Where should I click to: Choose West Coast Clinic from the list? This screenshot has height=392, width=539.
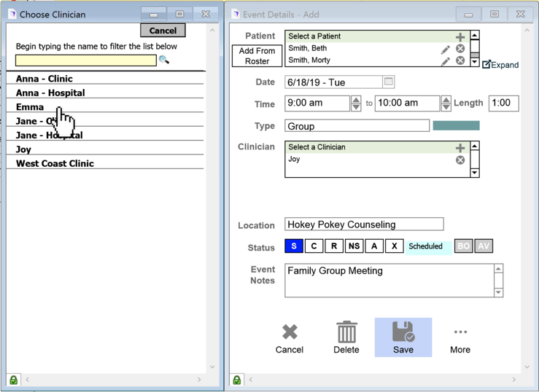tap(55, 164)
